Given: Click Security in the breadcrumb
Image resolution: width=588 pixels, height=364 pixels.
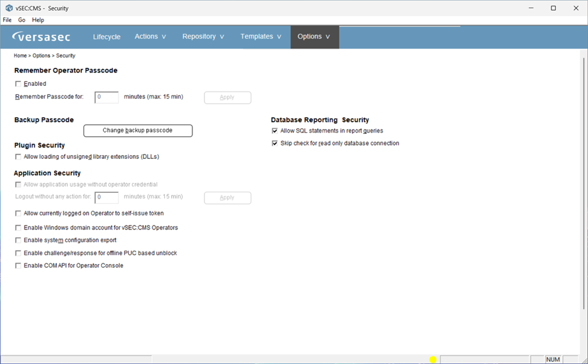Looking at the screenshot, I should click(65, 56).
